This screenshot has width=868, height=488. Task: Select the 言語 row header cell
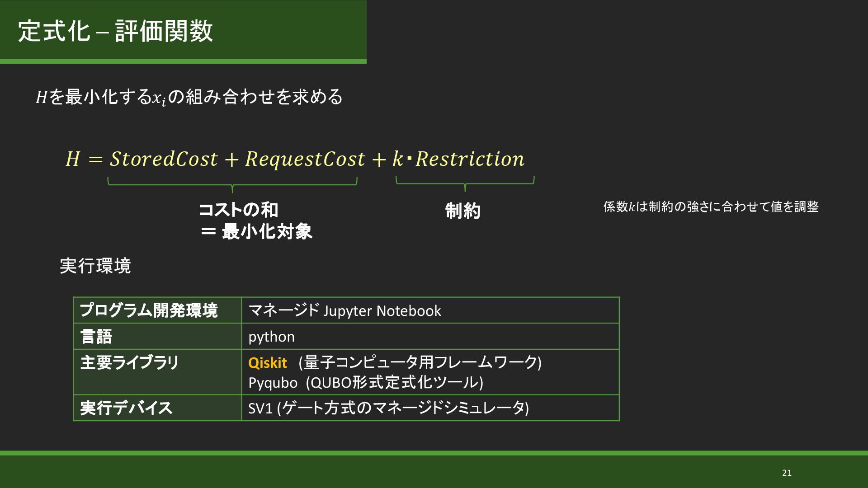96,337
